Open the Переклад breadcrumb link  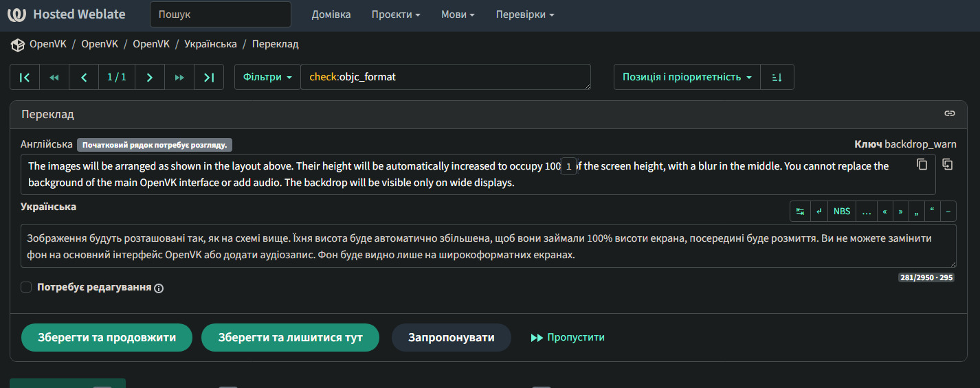(x=275, y=44)
